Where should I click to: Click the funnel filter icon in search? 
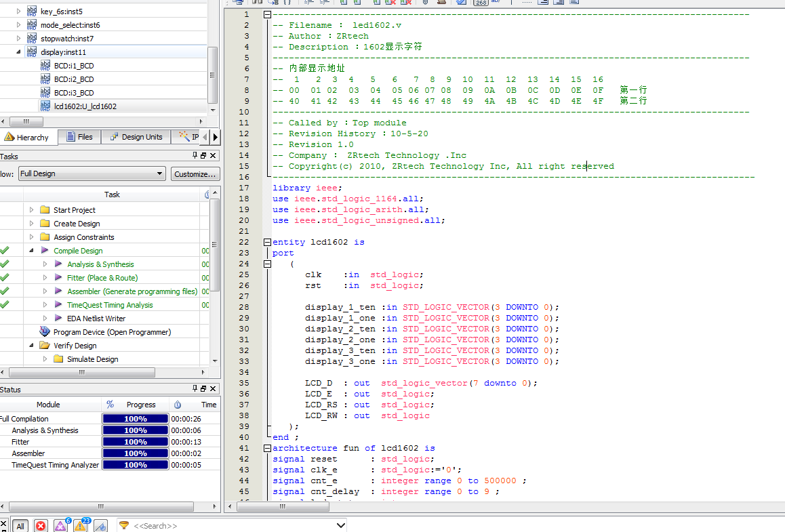click(123, 525)
